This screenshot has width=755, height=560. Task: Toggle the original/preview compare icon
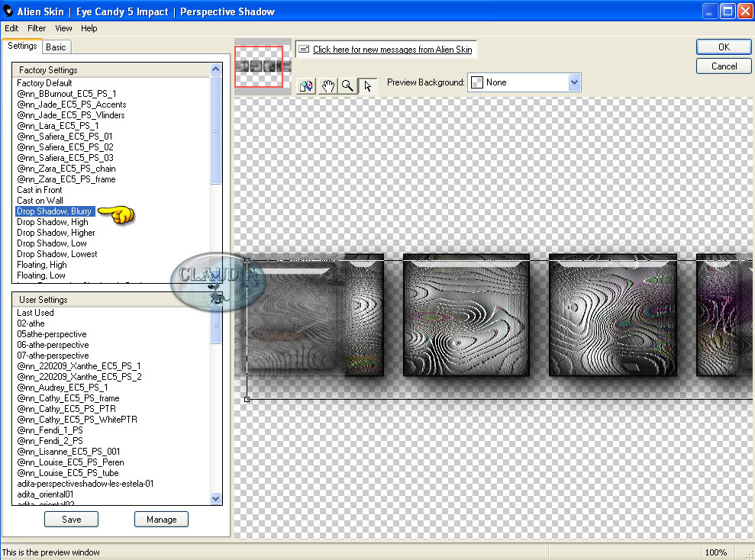306,86
